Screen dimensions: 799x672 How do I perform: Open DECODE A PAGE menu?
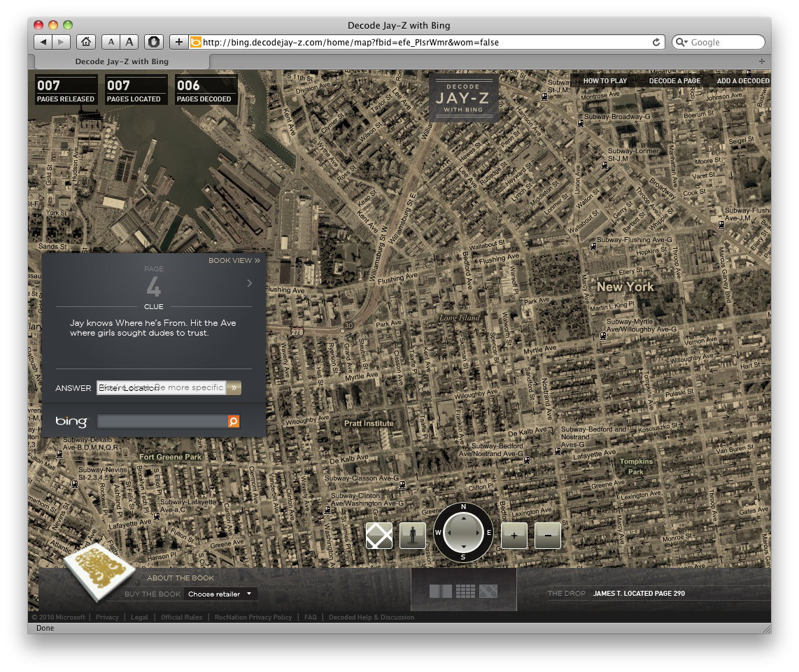click(674, 81)
